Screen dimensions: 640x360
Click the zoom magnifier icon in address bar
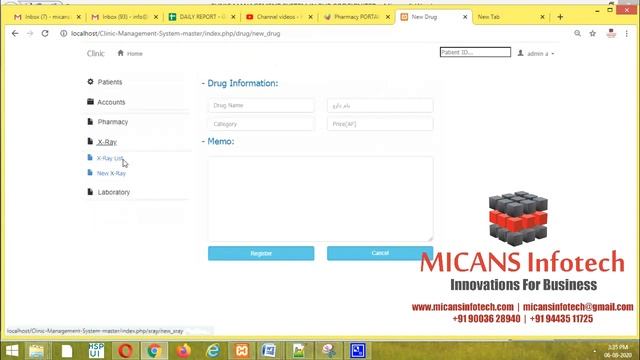tap(577, 33)
